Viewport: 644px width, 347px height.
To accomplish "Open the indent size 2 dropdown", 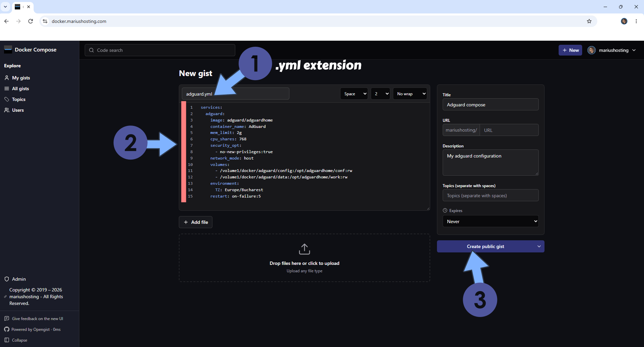I will tap(380, 94).
